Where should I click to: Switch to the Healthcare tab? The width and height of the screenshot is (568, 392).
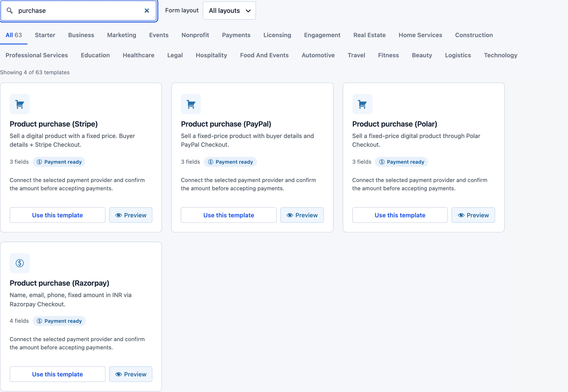click(x=138, y=55)
